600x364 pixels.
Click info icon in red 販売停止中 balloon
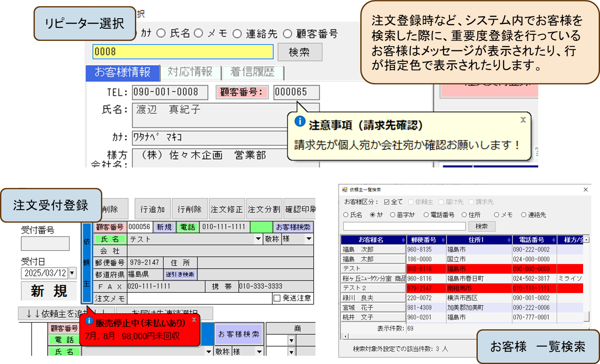tap(89, 321)
